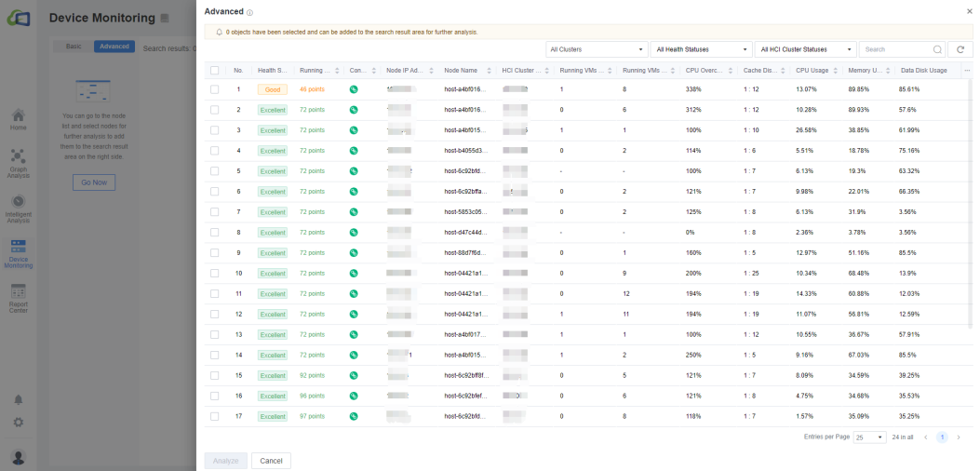Click the Cancel button
Image resolution: width=980 pixels, height=471 pixels.
[x=271, y=461]
